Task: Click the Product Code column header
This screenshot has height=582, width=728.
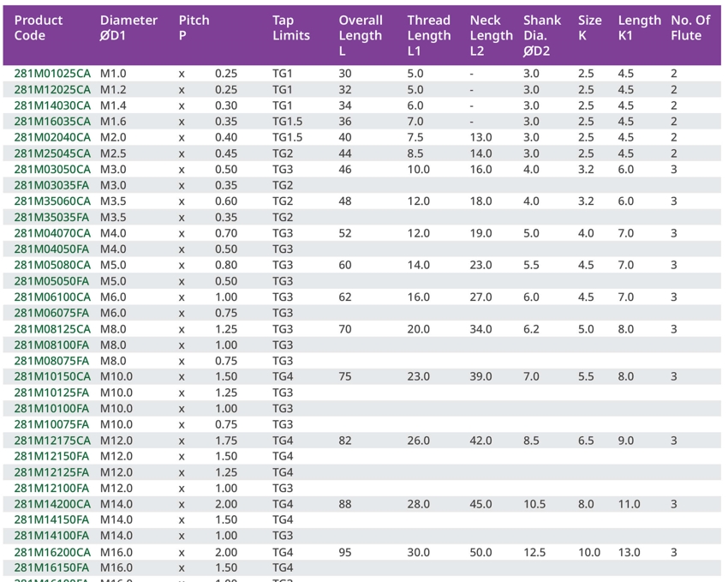Action: 39,27
